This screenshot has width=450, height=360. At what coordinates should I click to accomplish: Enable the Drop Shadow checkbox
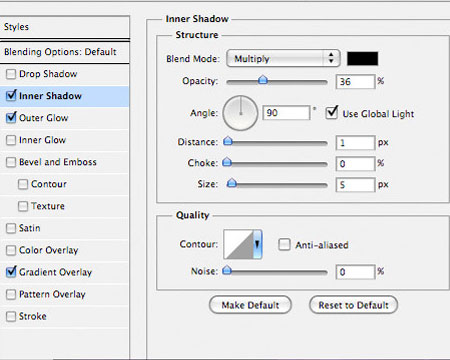11,74
